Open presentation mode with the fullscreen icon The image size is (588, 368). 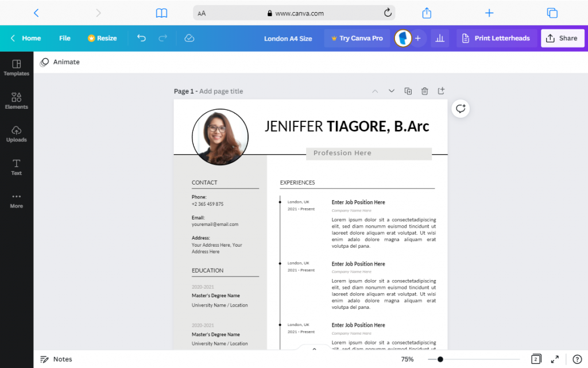555,359
